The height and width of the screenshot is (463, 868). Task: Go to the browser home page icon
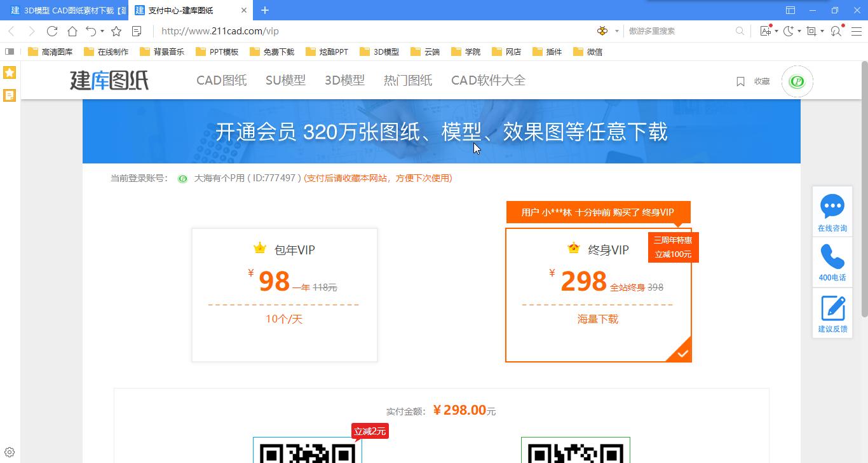(x=72, y=31)
